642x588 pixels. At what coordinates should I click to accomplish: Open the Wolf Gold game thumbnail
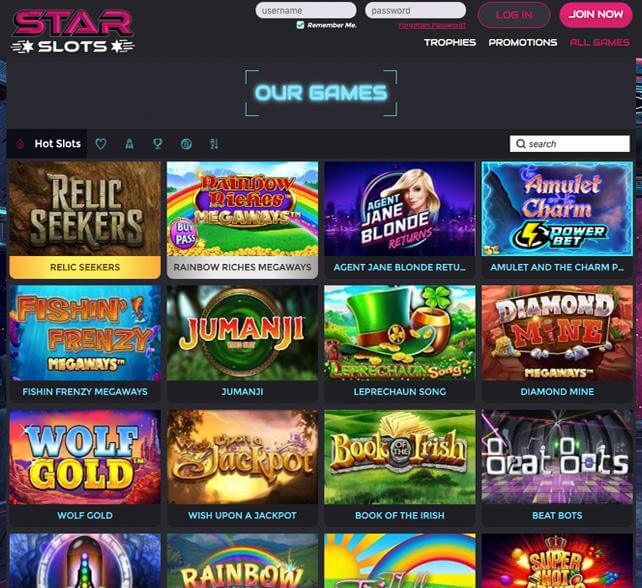click(85, 457)
